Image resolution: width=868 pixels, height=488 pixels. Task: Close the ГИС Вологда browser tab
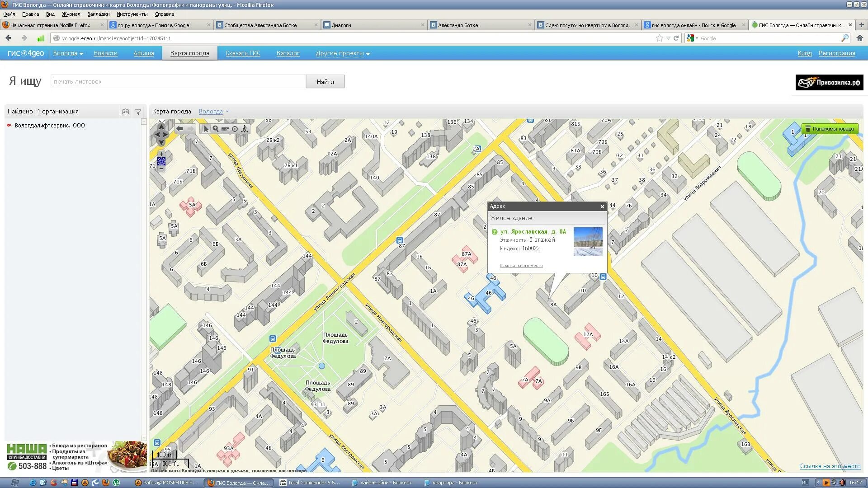(850, 25)
